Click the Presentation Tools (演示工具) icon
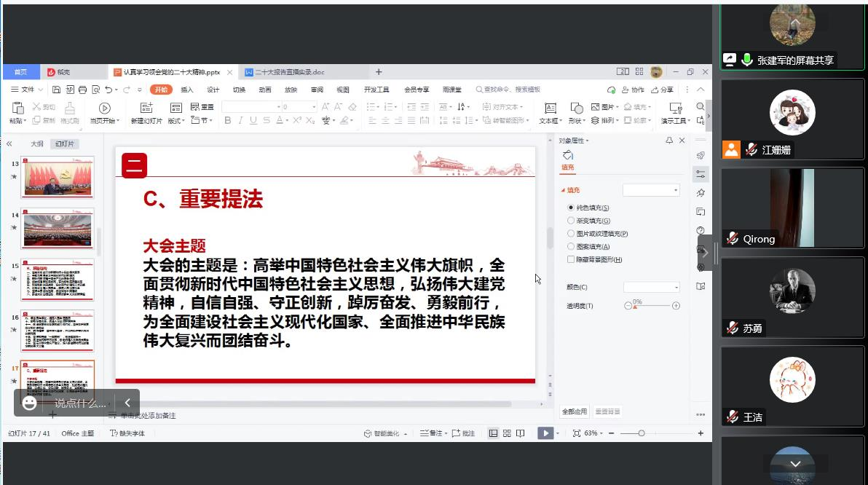 pos(675,108)
